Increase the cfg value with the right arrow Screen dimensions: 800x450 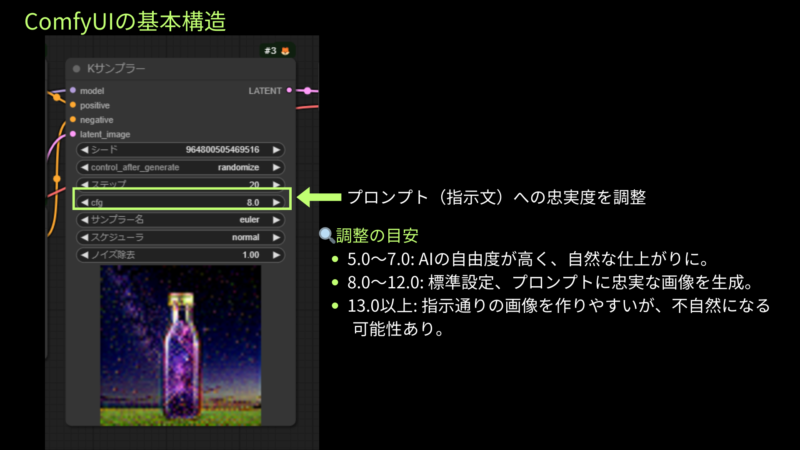point(276,202)
